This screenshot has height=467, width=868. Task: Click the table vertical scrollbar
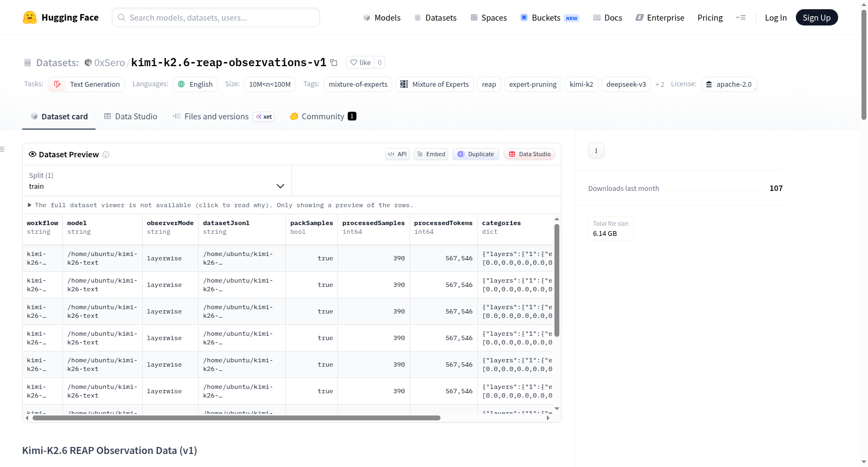coord(557,280)
